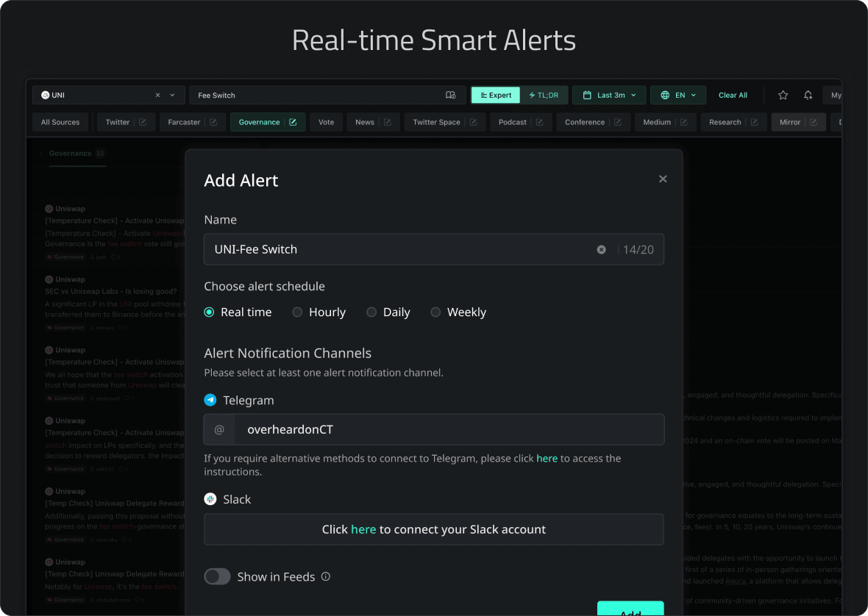Click the Show in Feeds info icon

click(x=326, y=577)
